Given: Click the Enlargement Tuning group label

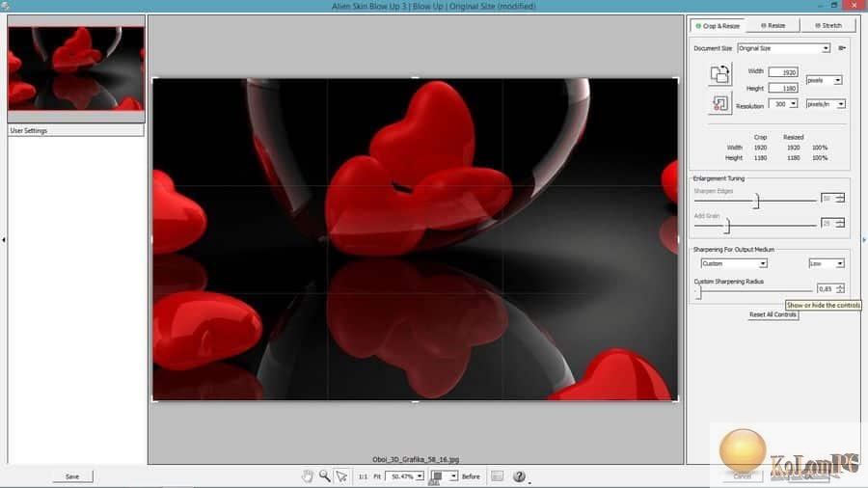Looking at the screenshot, I should tap(719, 178).
